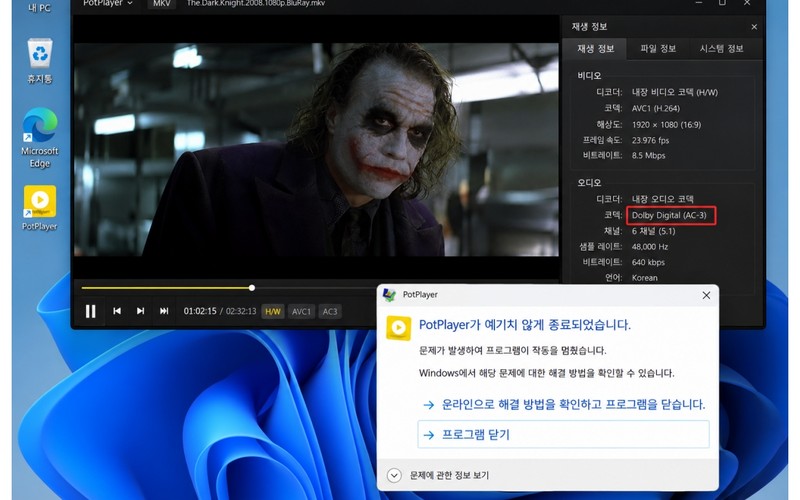This screenshot has height=500, width=800.
Task: Select the 내장 비디오 코덱 (H/W) decoder value
Action: click(674, 92)
